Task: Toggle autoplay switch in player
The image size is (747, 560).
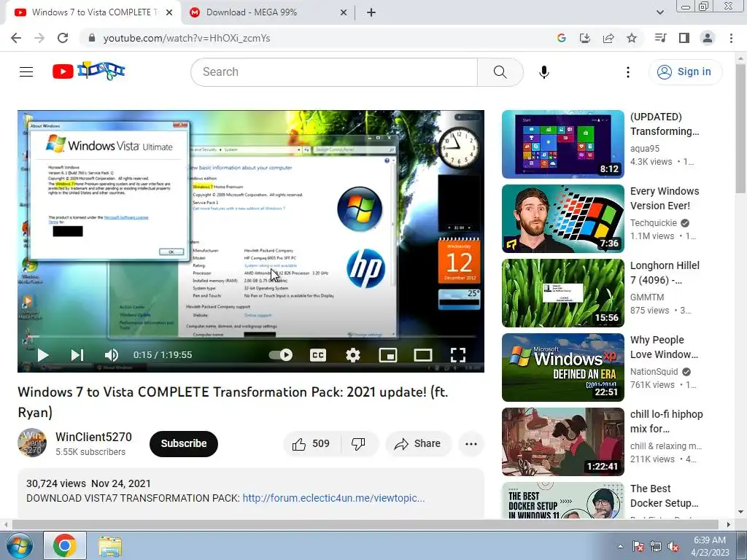Action: point(281,355)
